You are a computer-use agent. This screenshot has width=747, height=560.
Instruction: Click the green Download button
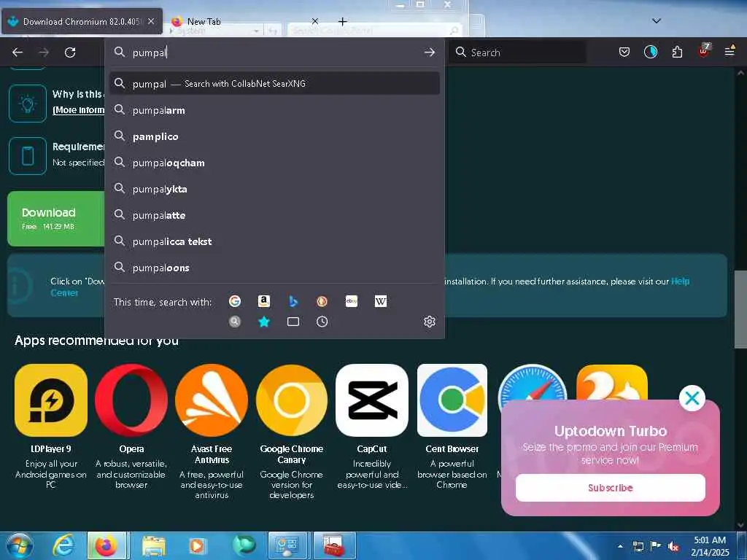[56, 219]
